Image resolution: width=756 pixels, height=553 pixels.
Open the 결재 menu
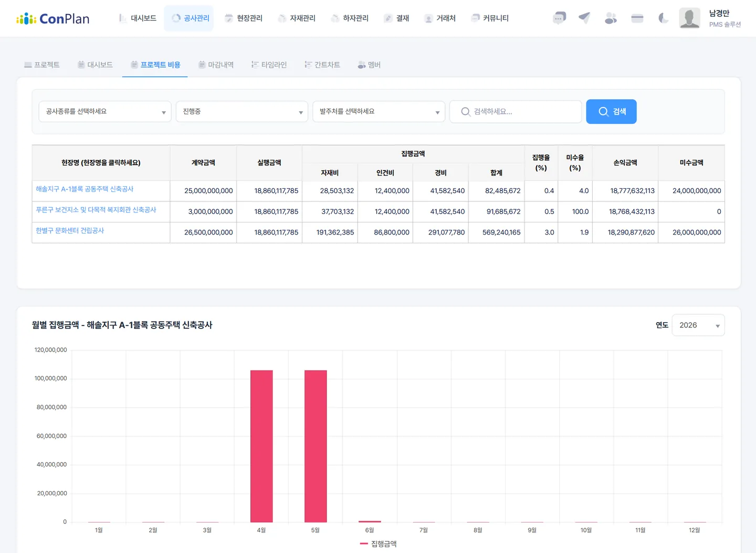(x=396, y=18)
